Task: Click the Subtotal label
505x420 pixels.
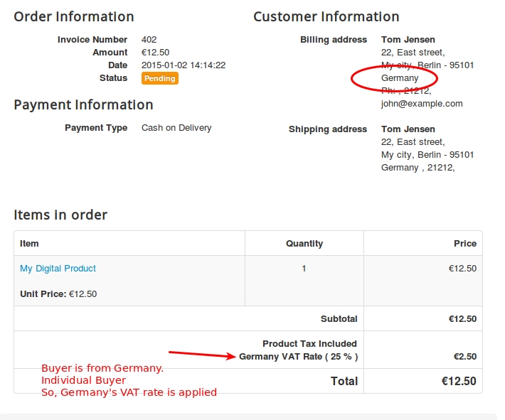Action: point(339,319)
